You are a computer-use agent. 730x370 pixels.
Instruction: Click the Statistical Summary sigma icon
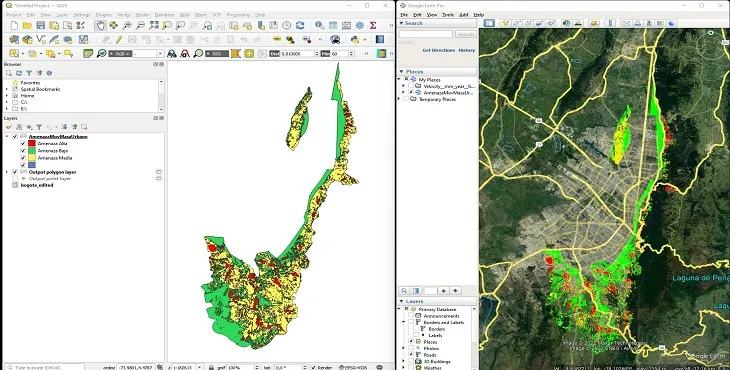click(x=373, y=25)
